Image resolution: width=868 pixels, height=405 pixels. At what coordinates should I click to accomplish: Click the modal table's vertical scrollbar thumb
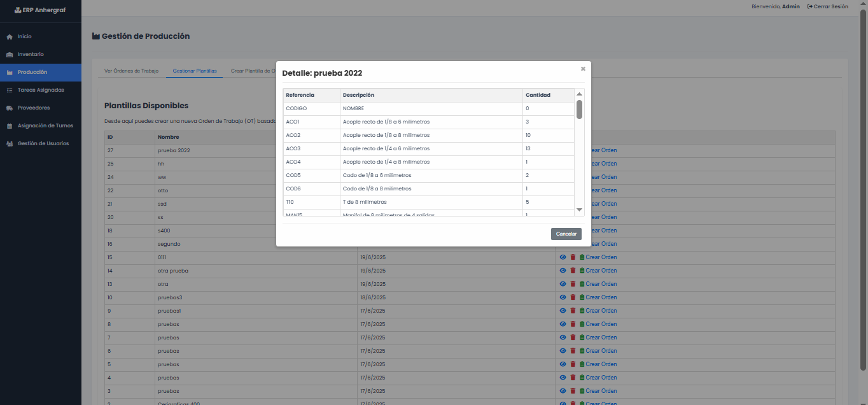[579, 109]
